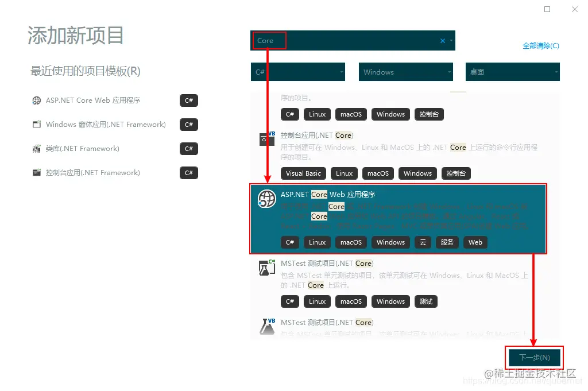Select recent template 控制台应用(.NET Framework)
Image resolution: width=588 pixels, height=391 pixels.
coord(92,173)
